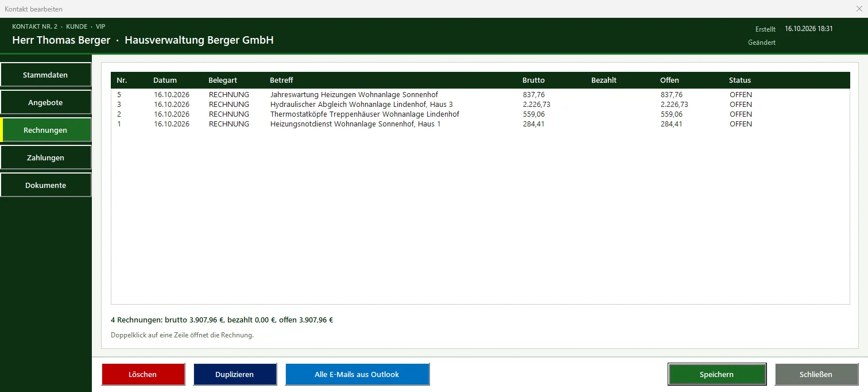Click the Brutto amount 284,41

[x=534, y=124]
